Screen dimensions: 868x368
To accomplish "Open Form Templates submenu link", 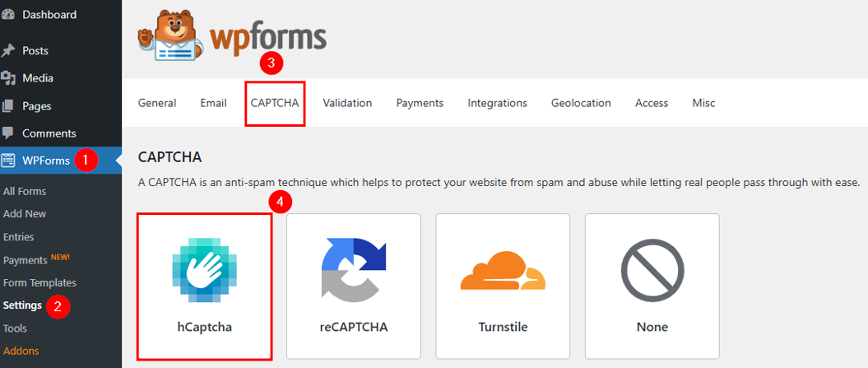I will point(39,282).
